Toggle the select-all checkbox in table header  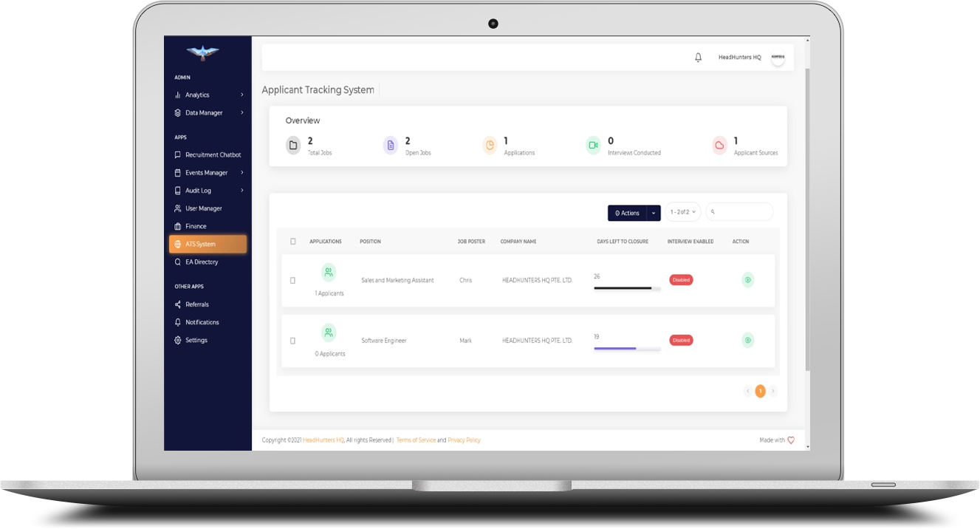click(293, 242)
